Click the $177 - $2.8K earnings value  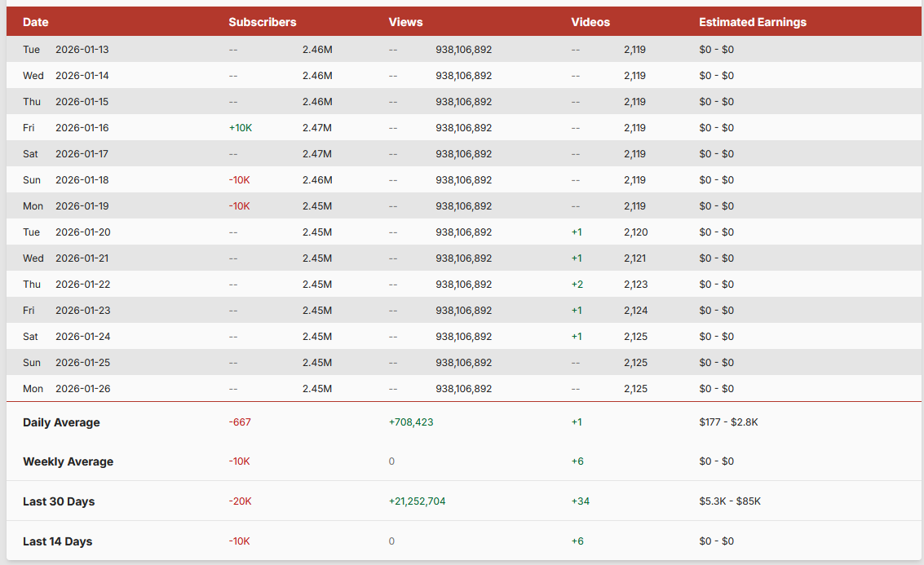tap(728, 422)
